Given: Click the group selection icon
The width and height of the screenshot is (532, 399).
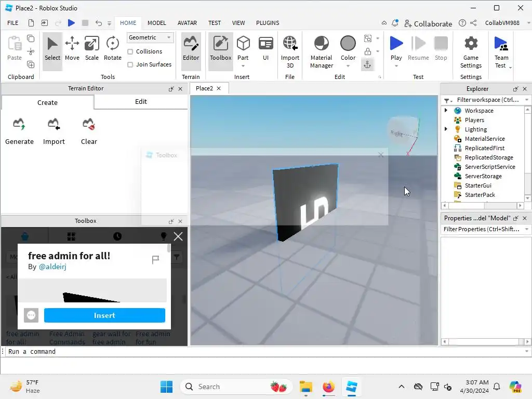Looking at the screenshot, I should (367, 38).
